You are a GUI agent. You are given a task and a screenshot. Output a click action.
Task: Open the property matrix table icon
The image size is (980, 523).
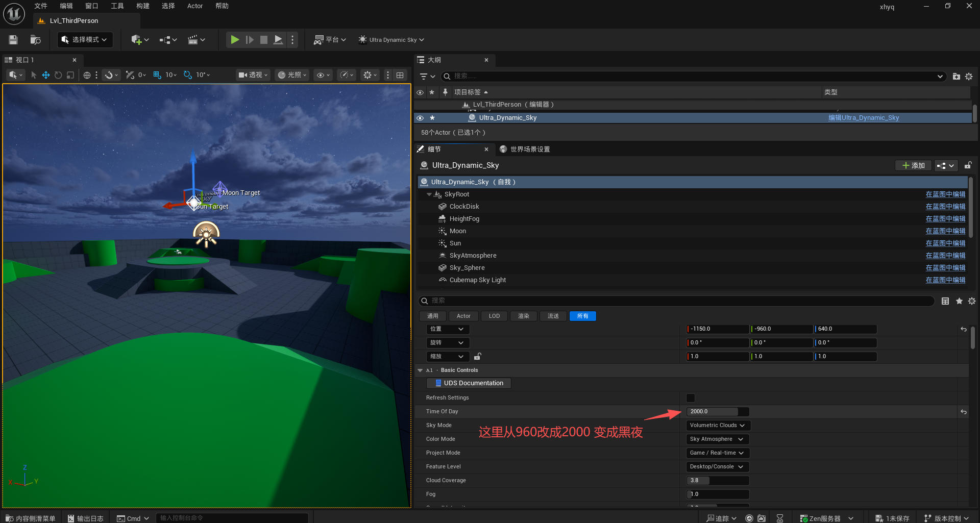[945, 301]
